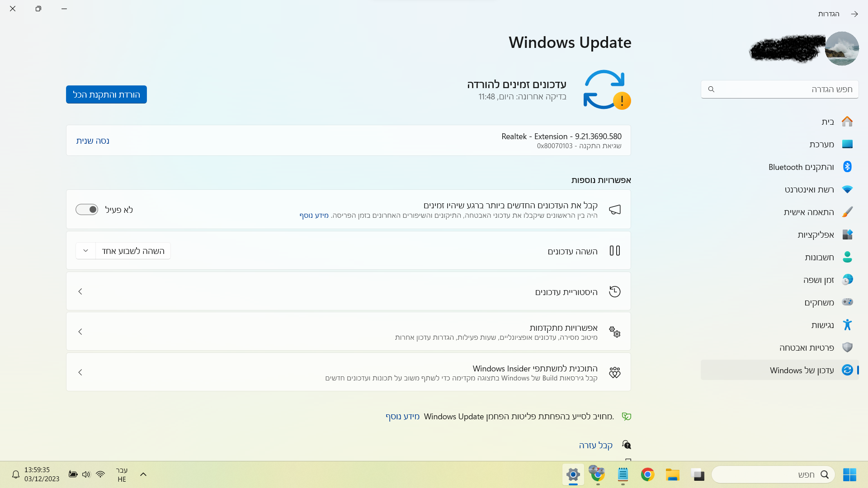
Task: Click the notification bell icon
Action: [x=16, y=474]
